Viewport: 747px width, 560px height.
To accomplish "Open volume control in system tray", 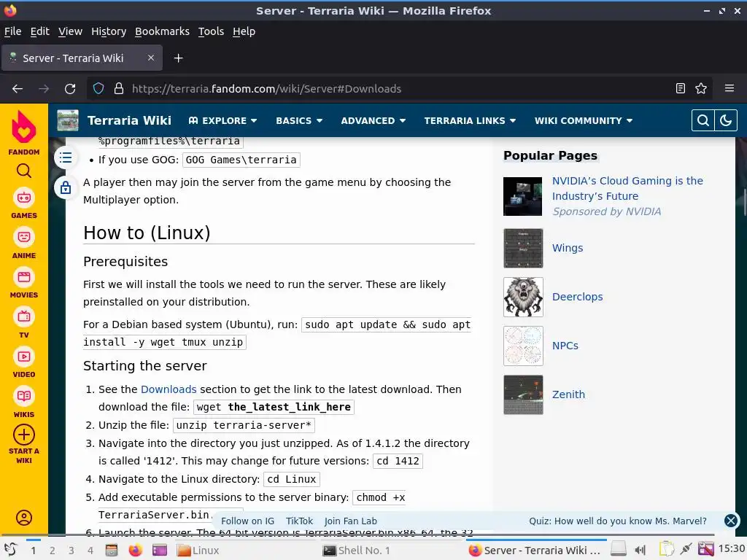I will click(640, 551).
